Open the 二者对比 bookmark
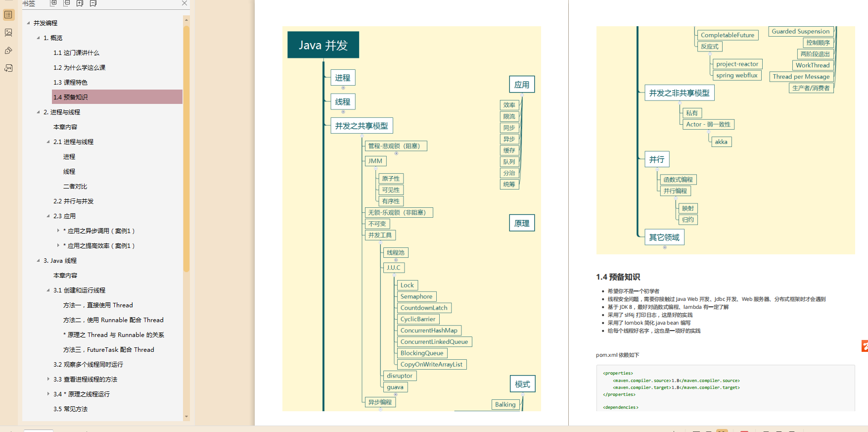 (x=75, y=186)
